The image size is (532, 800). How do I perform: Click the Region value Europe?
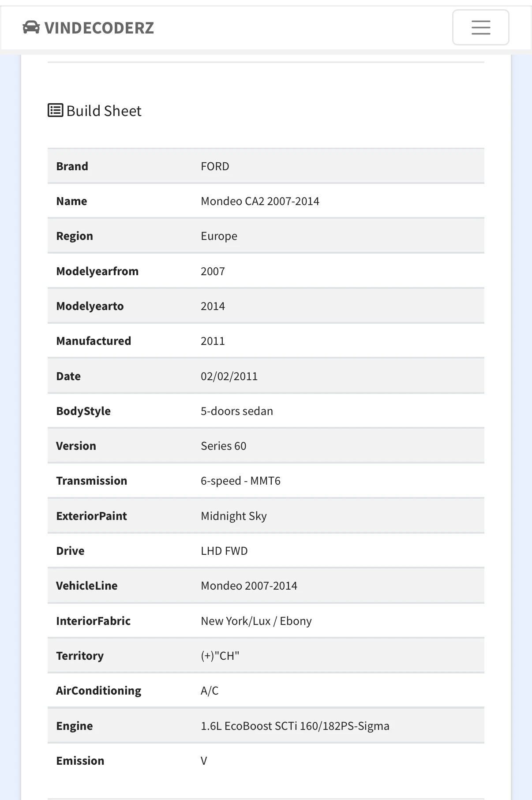click(x=219, y=236)
